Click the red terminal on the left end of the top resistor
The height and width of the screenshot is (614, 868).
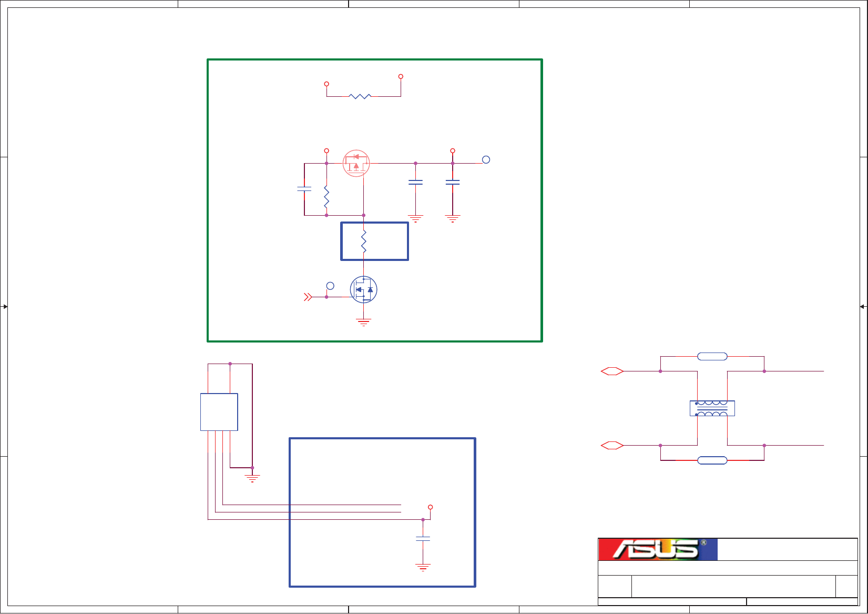pyautogui.click(x=326, y=84)
